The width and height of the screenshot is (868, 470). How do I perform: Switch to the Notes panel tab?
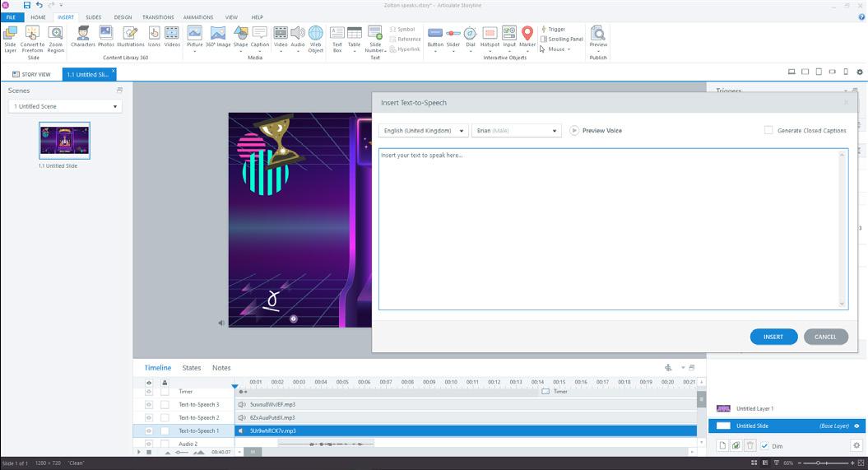pyautogui.click(x=221, y=368)
